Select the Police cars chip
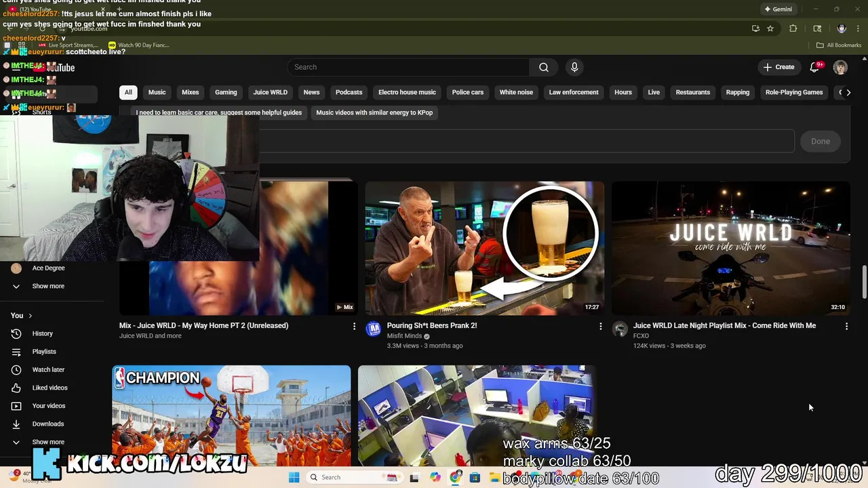The width and height of the screenshot is (868, 488). point(468,92)
